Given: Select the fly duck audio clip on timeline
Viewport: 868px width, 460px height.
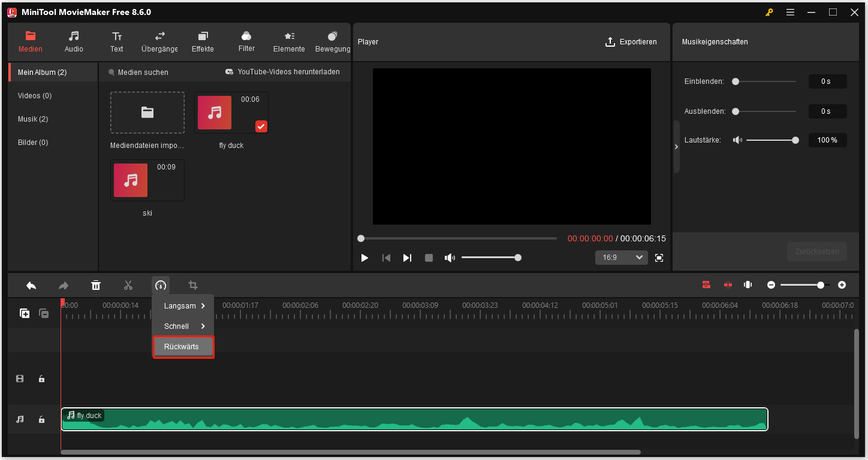Looking at the screenshot, I should coord(414,419).
